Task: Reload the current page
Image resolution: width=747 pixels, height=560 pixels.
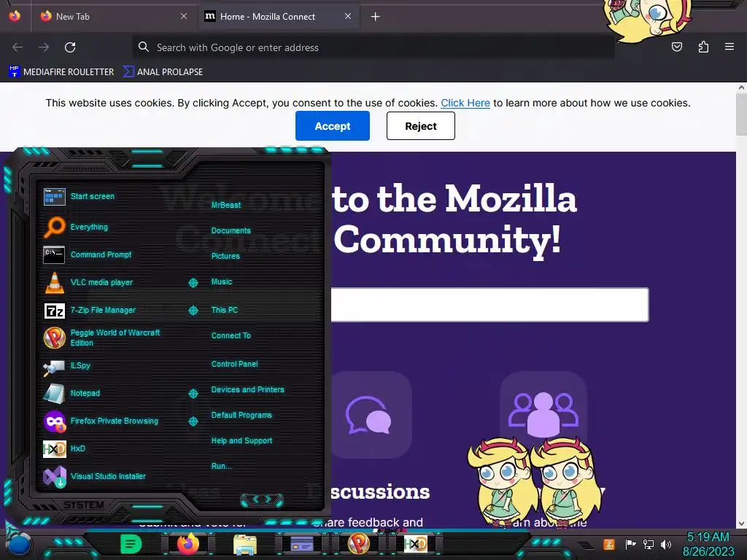Action: coord(70,47)
